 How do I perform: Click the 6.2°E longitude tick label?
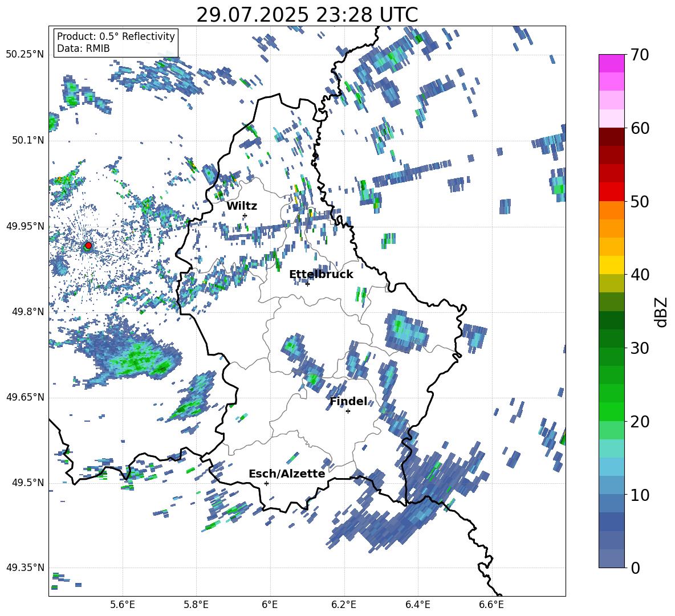tap(344, 605)
